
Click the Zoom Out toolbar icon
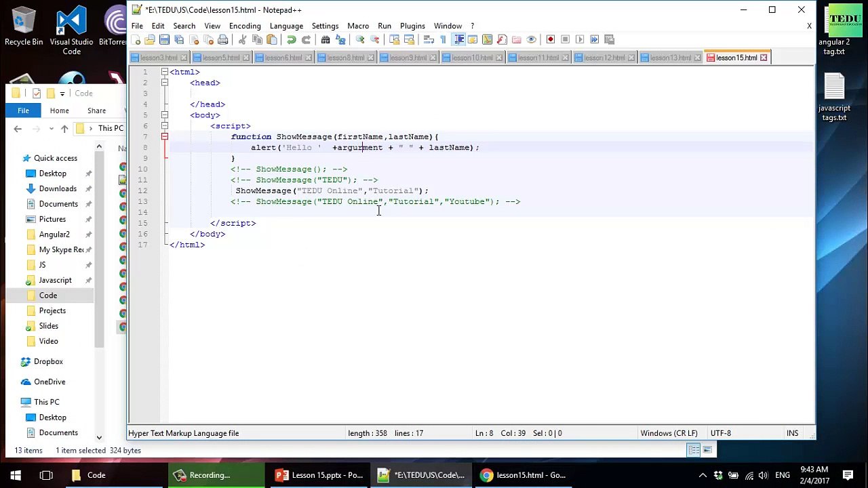click(374, 40)
